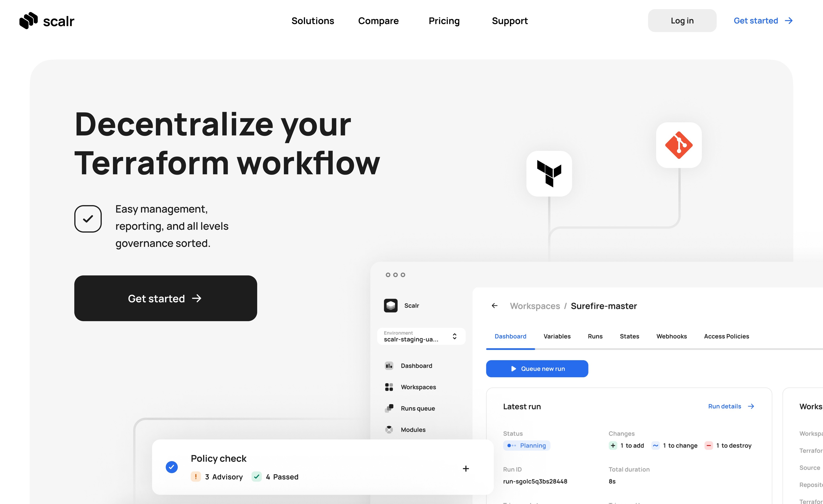Click the Scalr cube icon in sidebar

390,306
